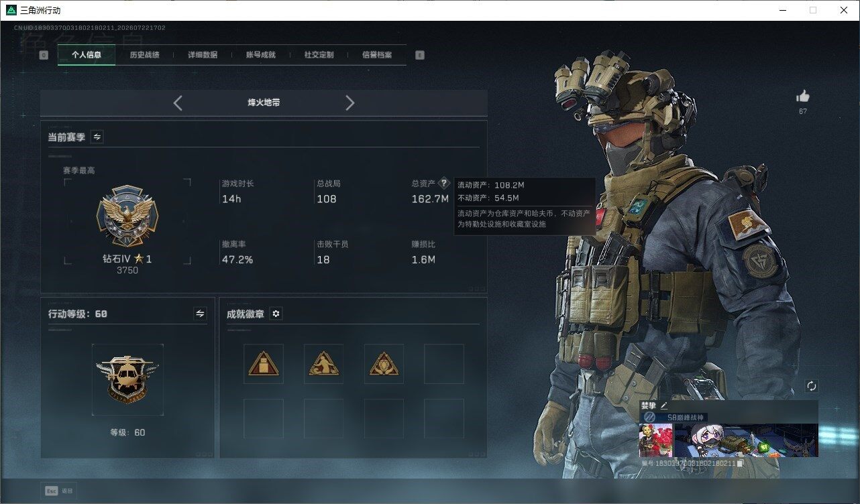Rotate the character with the refresh icon
Viewport: 860px width, 504px height.
(x=812, y=386)
